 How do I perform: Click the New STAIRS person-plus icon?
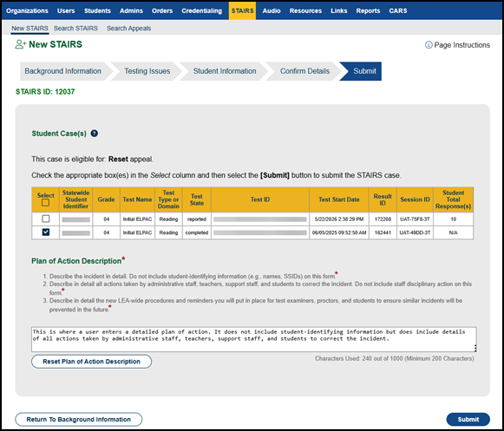(20, 44)
